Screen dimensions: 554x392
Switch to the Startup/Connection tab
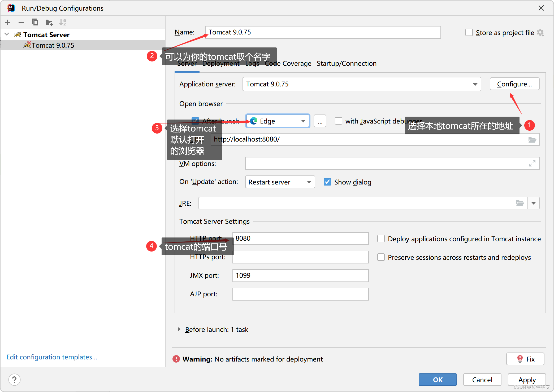click(x=347, y=64)
